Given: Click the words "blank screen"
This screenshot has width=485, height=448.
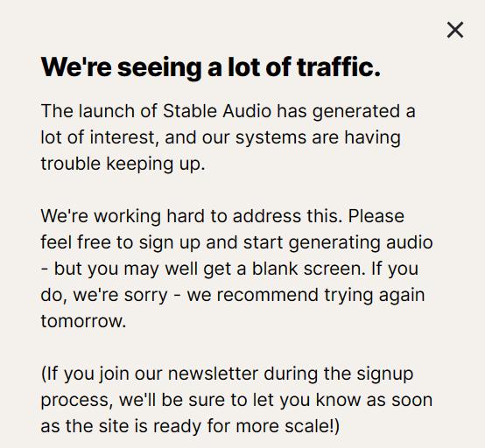Looking at the screenshot, I should click(306, 269).
